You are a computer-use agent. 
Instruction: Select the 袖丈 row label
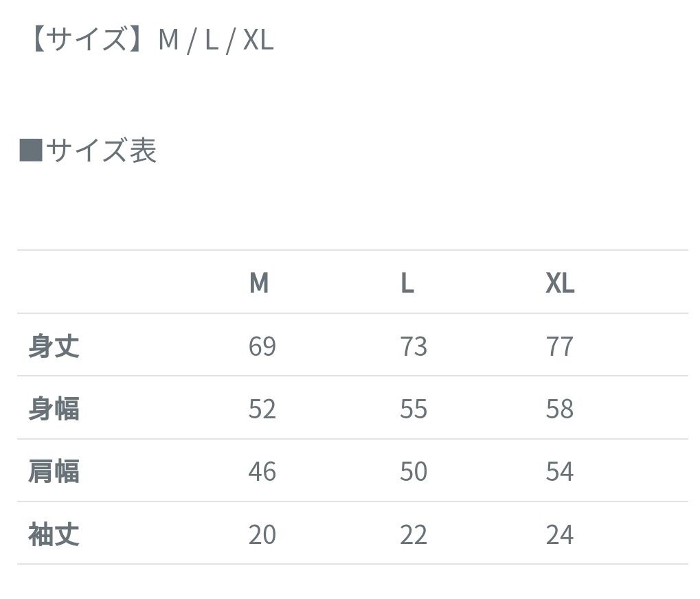54,534
